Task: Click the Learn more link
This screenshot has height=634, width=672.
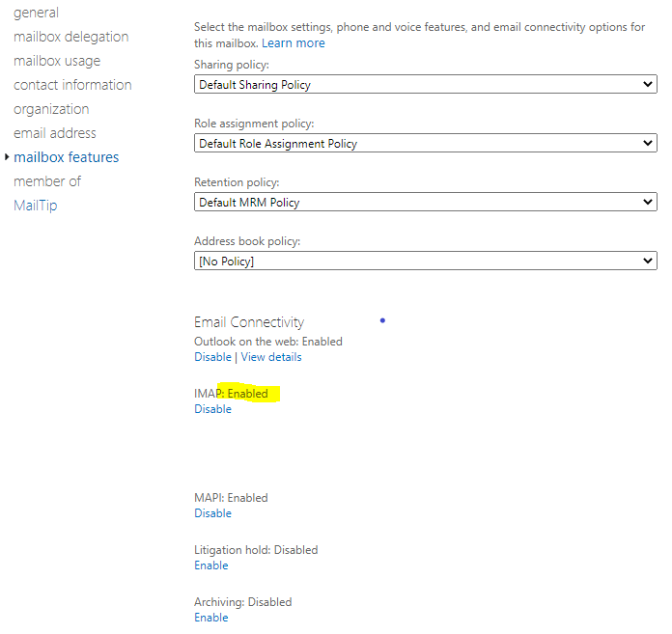Action: 294,43
